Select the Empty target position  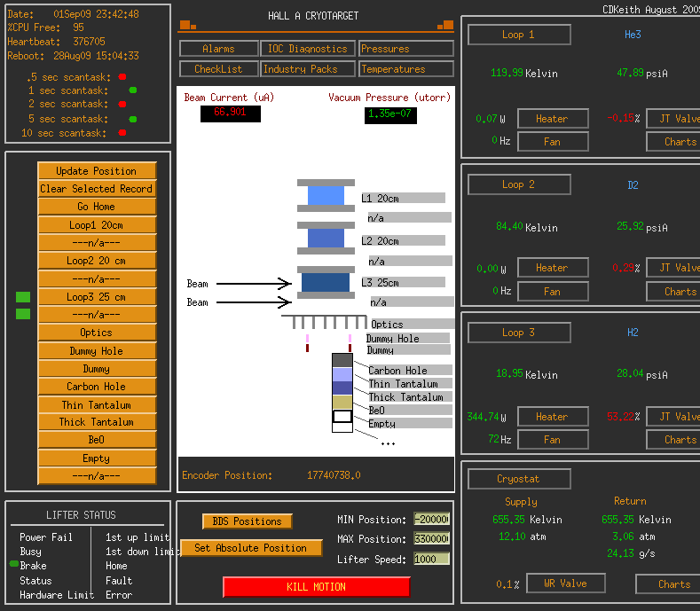click(x=97, y=458)
